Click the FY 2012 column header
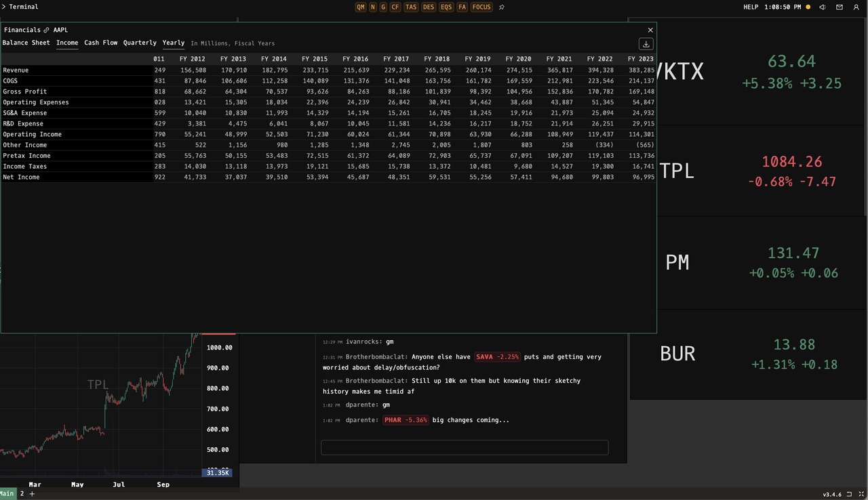The image size is (868, 500). tap(192, 59)
